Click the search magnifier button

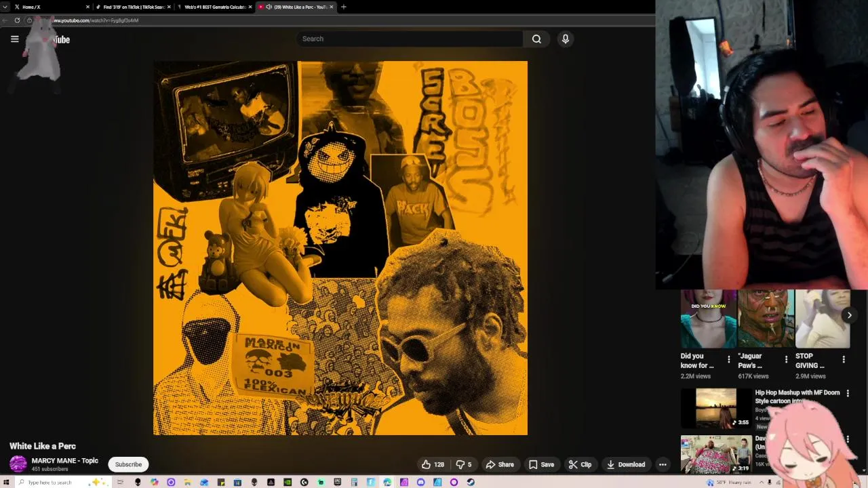536,39
